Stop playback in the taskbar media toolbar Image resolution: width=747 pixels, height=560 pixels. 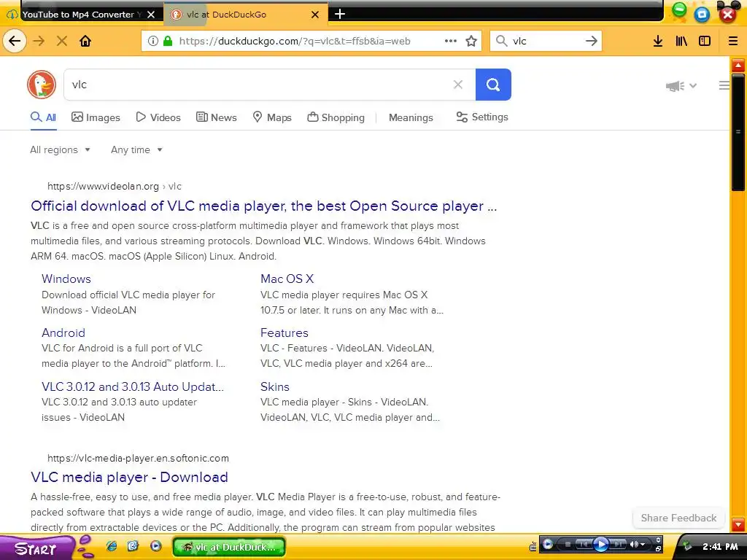click(x=568, y=544)
